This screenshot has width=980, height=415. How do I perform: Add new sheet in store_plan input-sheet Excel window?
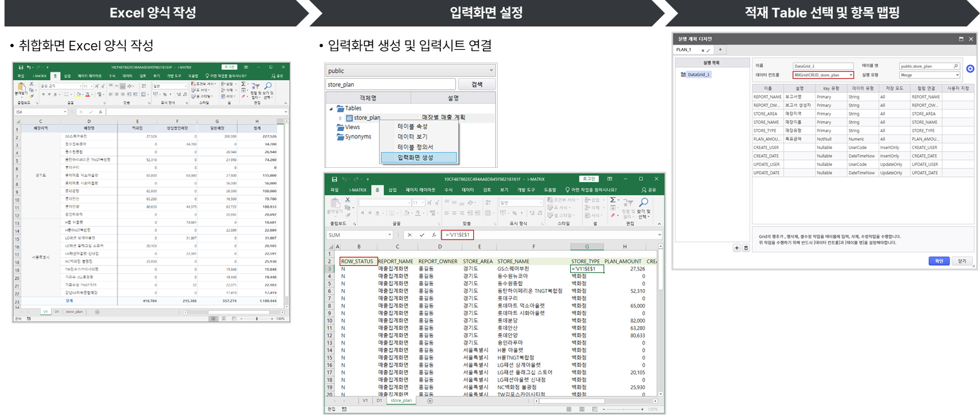point(430,401)
